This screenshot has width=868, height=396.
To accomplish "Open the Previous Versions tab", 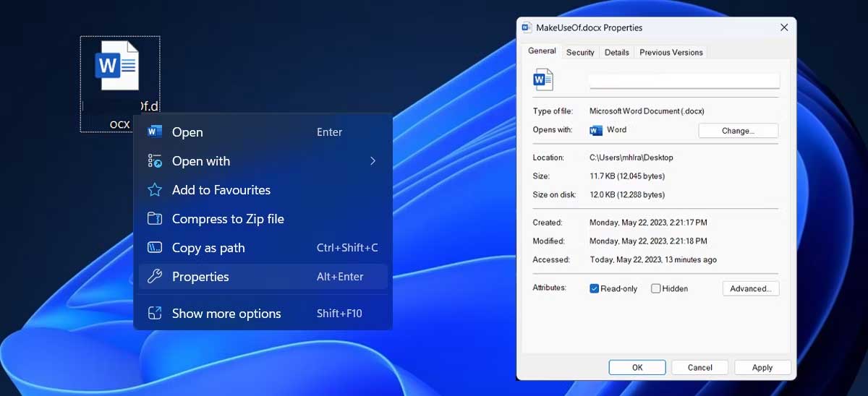I will (x=671, y=52).
